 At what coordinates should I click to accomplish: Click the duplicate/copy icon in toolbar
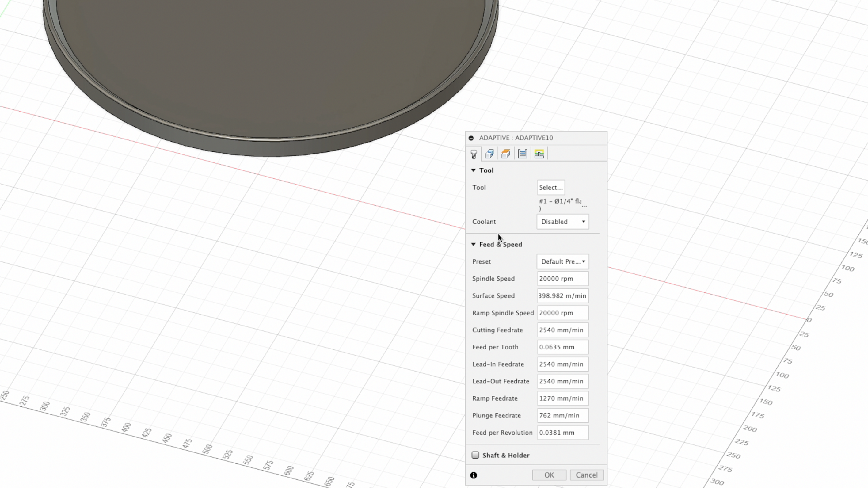[x=489, y=154]
